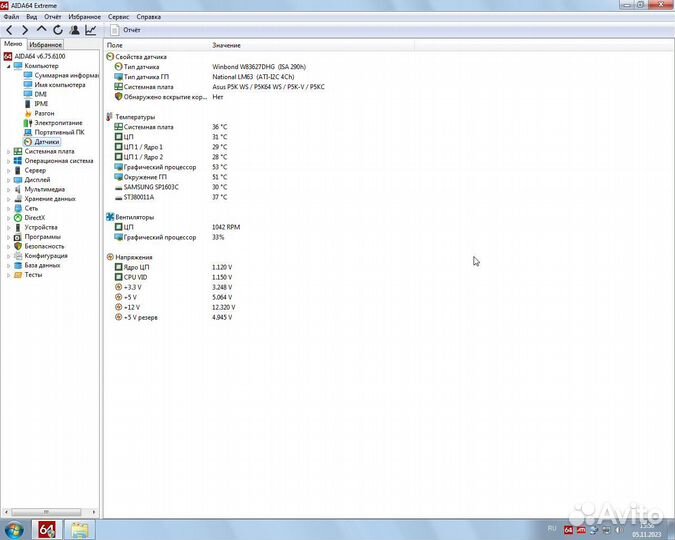Screen dimensions: 675x540
Task: Click the taskbar clock
Action: pyautogui.click(x=647, y=530)
